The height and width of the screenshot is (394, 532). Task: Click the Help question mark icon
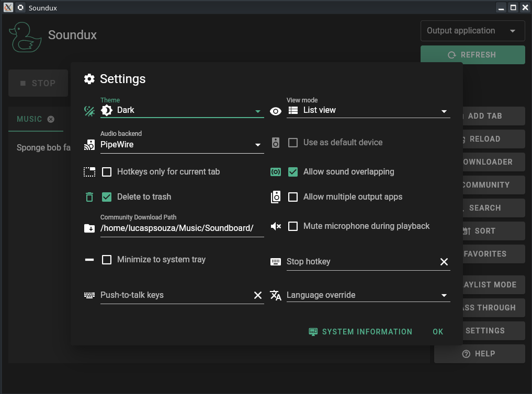(x=466, y=354)
